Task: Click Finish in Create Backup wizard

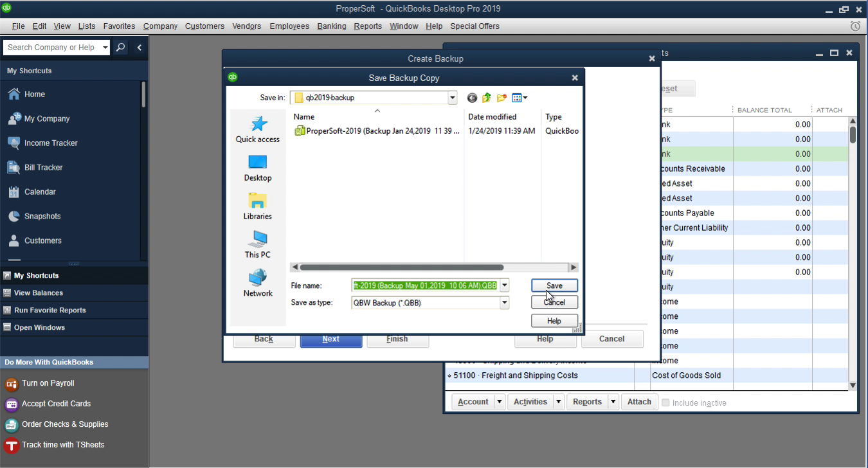Action: [397, 339]
